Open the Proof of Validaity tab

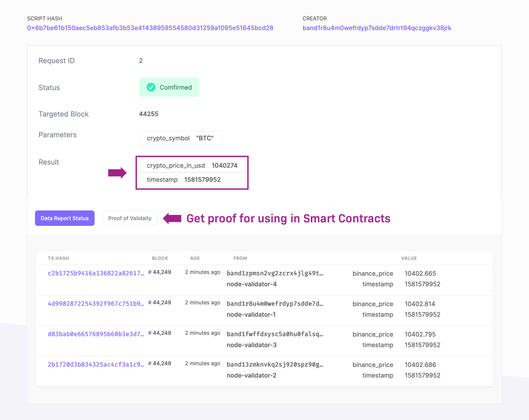130,218
